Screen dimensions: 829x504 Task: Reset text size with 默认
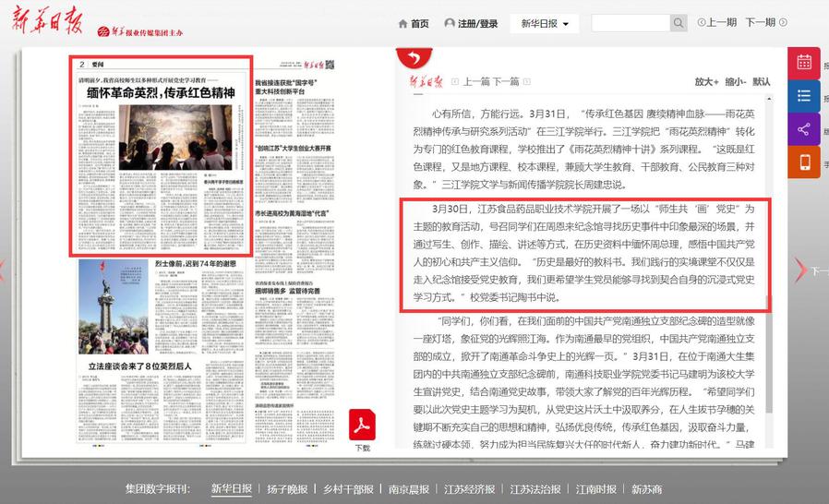762,81
